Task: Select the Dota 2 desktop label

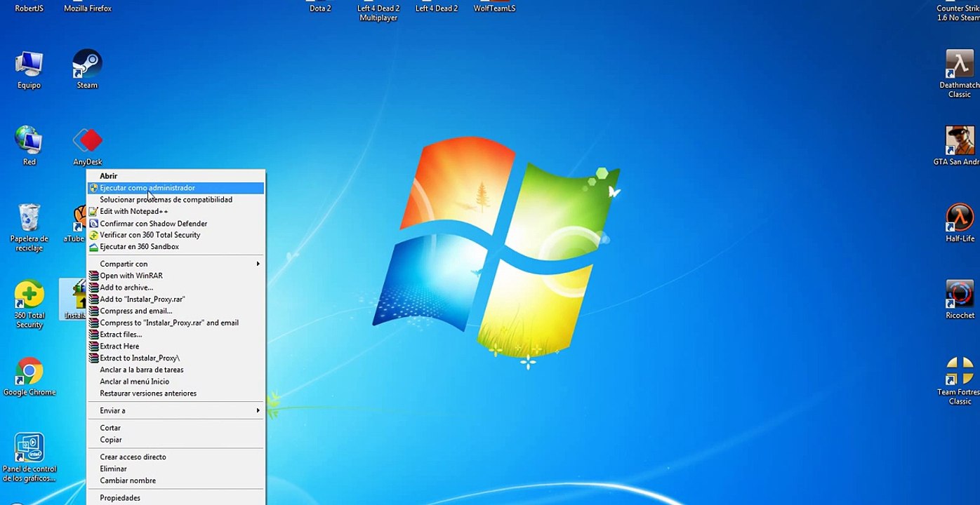Action: [320, 8]
